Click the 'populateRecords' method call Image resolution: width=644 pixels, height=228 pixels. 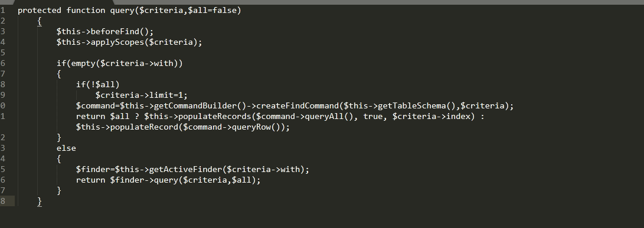point(215,117)
